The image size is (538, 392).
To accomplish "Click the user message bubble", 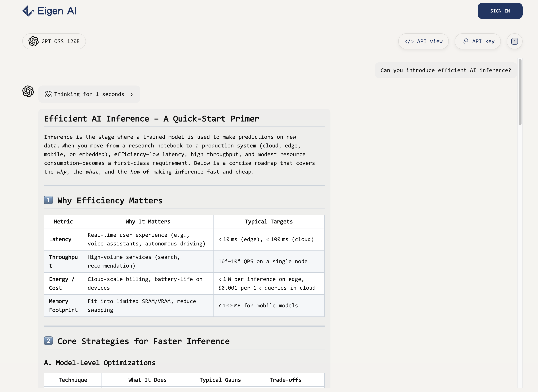I will (x=445, y=70).
